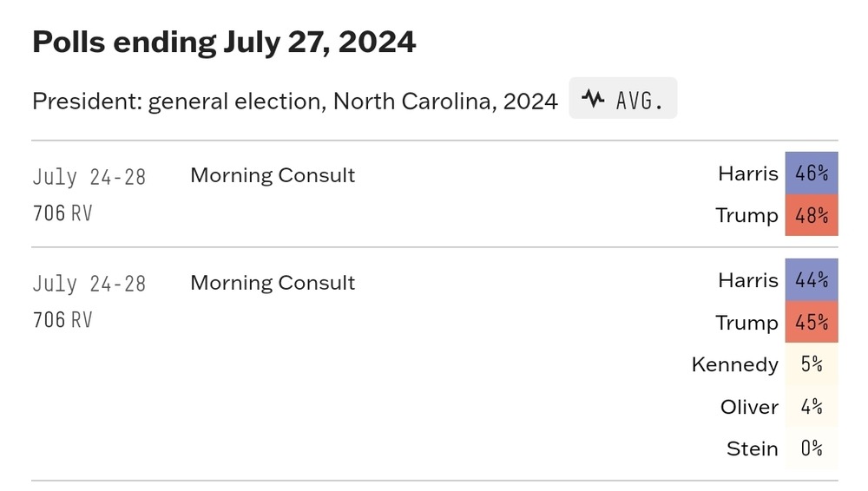Open the second Morning Consult pollster link
This screenshot has height=491, width=868.
point(273,282)
